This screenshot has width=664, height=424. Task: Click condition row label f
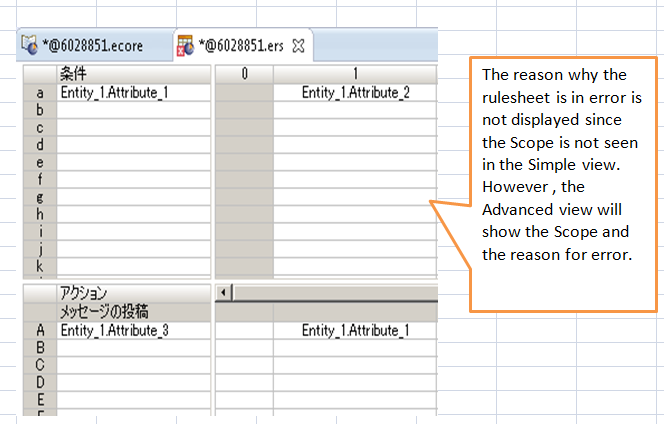tap(40, 180)
